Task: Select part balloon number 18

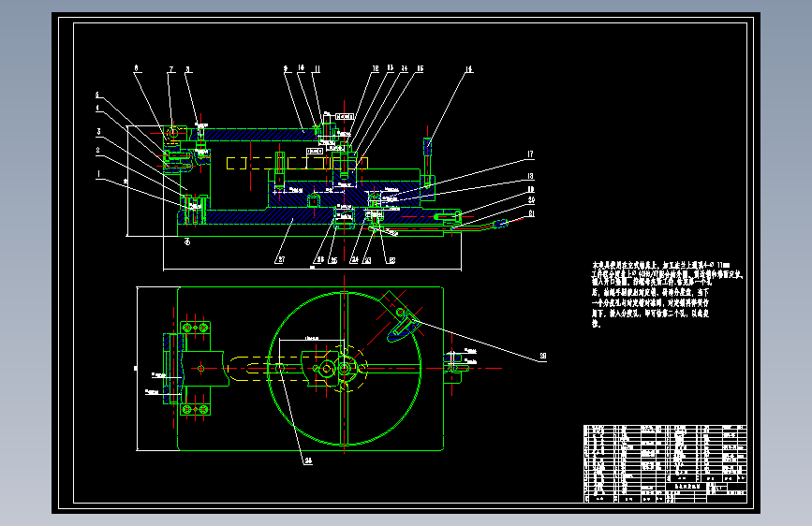Action: coord(530,177)
